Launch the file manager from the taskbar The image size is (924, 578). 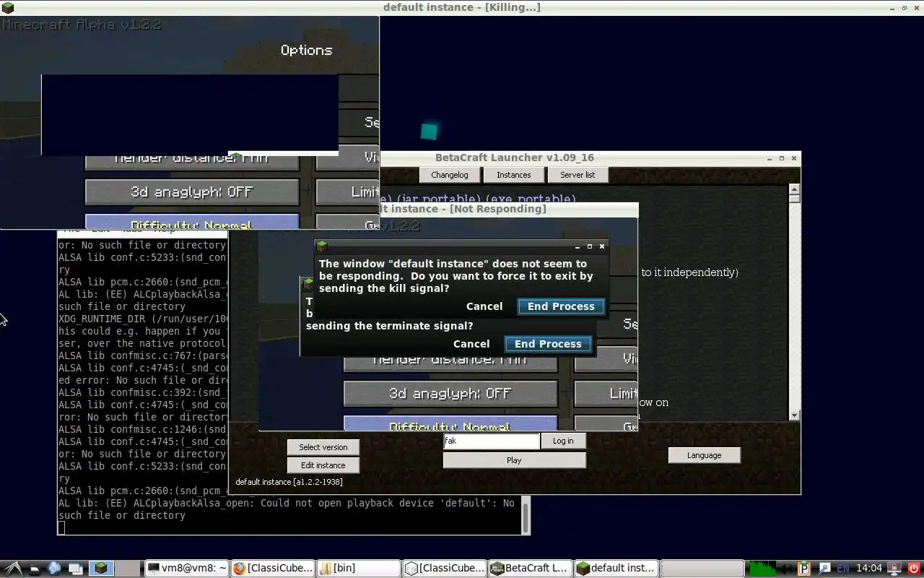point(35,569)
